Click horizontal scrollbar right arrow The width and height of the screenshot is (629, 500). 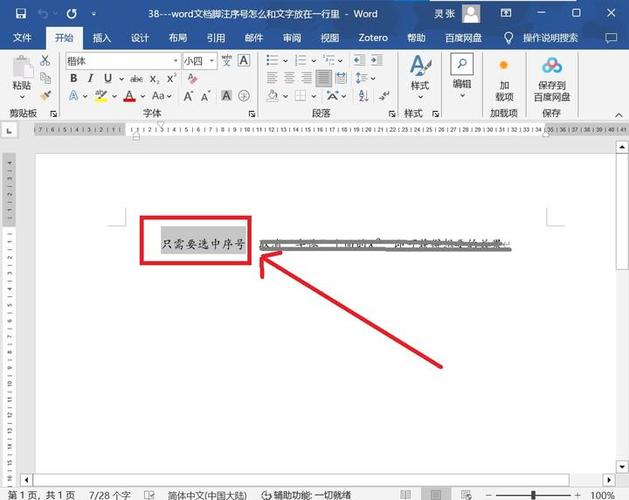[x=609, y=480]
